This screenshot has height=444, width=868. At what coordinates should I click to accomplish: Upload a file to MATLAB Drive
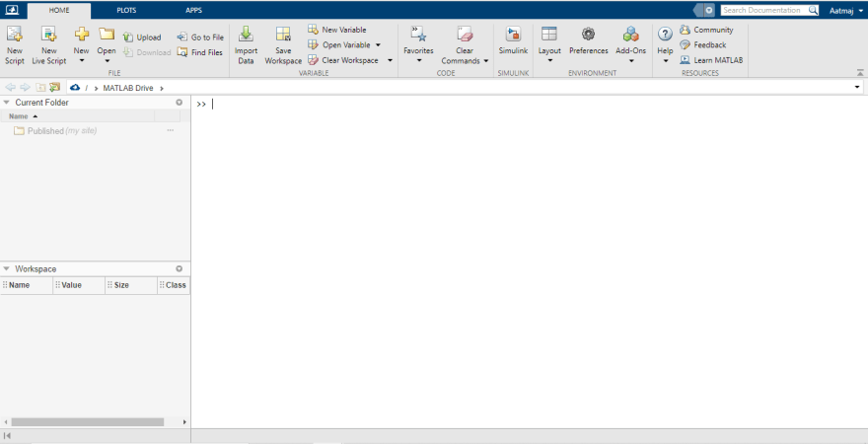[142, 37]
